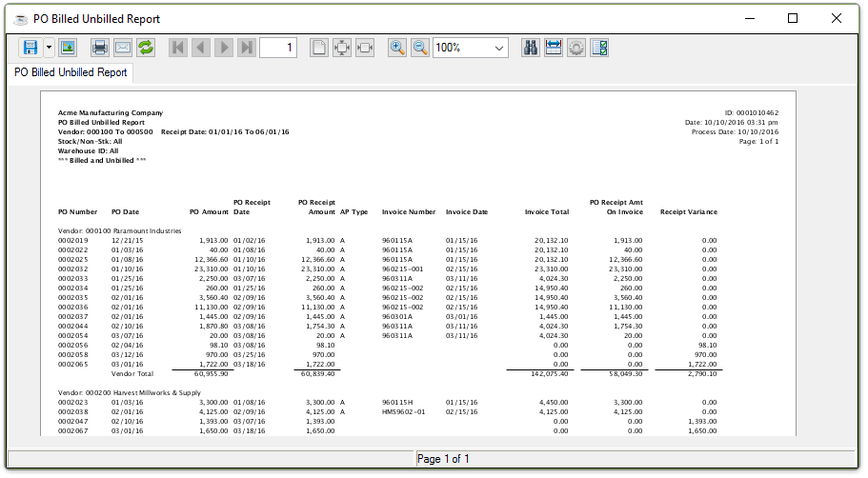Zoom out with the minus magnifier icon

pyautogui.click(x=420, y=48)
